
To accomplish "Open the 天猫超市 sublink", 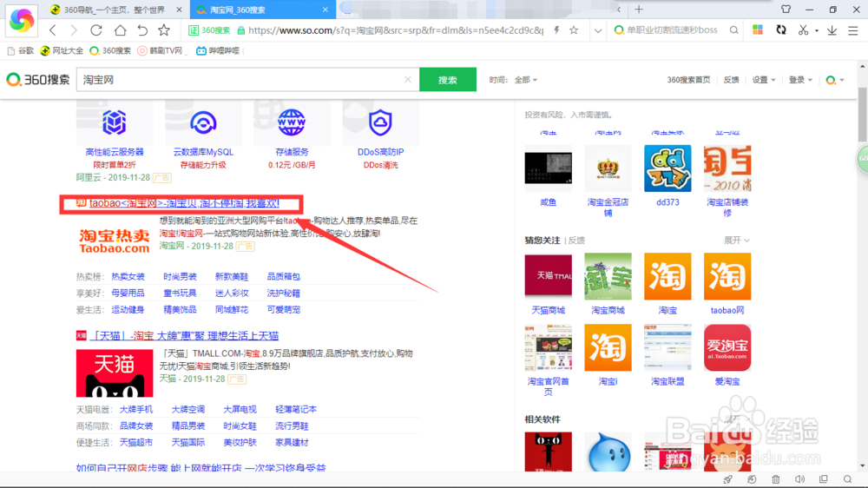I will coord(136,443).
